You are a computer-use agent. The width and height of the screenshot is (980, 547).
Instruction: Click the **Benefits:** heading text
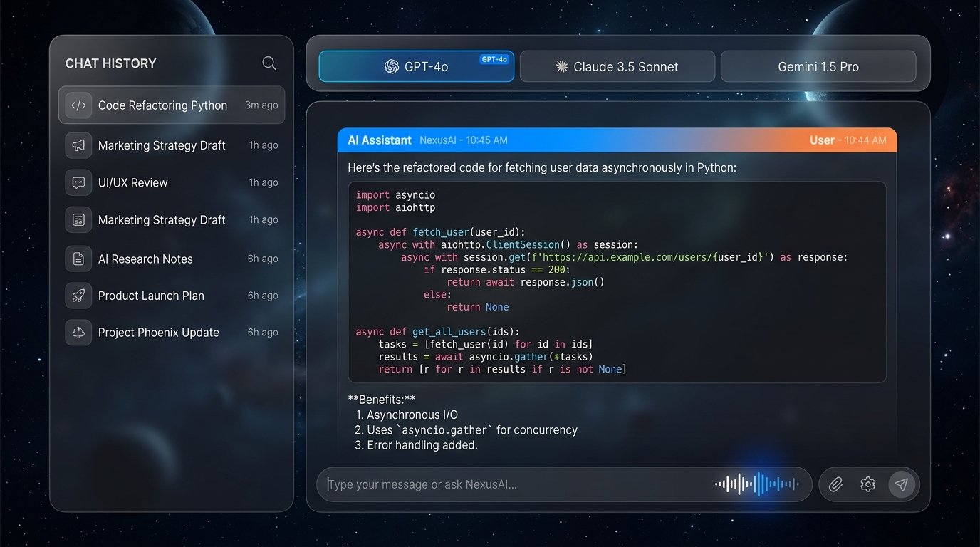[x=381, y=399]
